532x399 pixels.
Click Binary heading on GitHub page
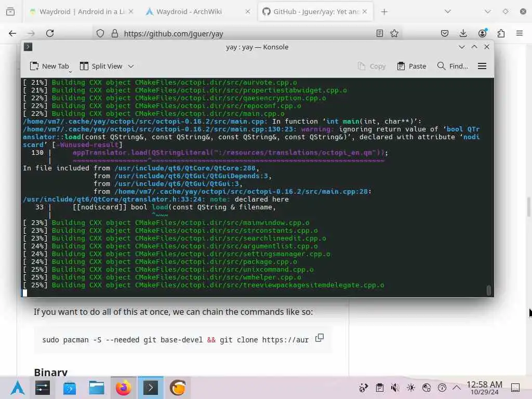[50, 372]
